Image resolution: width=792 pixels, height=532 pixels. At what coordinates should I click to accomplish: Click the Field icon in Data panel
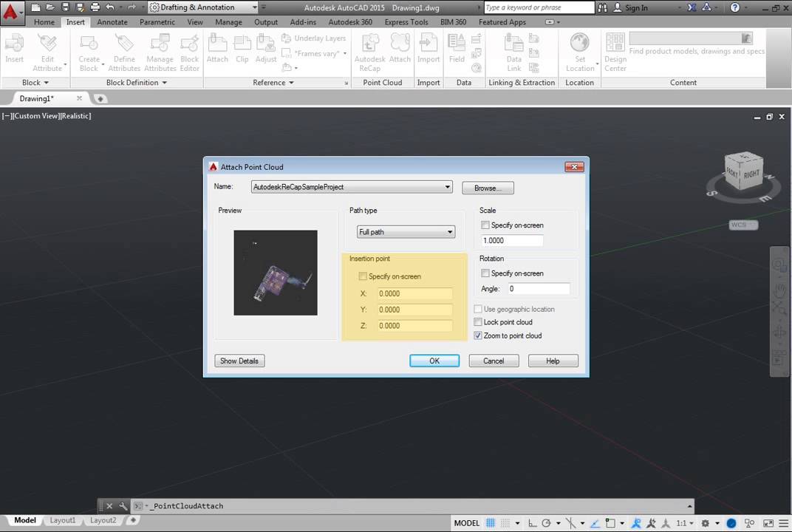pyautogui.click(x=457, y=44)
